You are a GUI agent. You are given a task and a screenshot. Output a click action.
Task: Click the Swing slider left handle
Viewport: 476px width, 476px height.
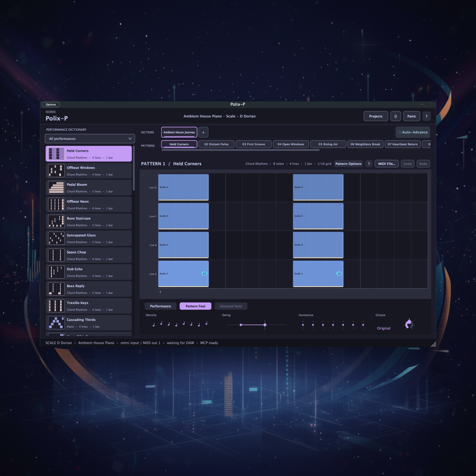[x=241, y=325]
